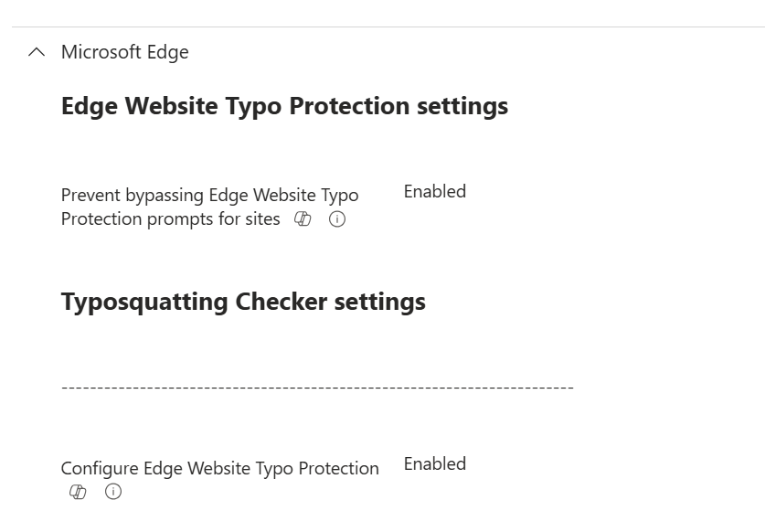Screen dimensions: 765x532
Task: Select the Typosquatting Checker settings heading
Action: click(x=243, y=302)
